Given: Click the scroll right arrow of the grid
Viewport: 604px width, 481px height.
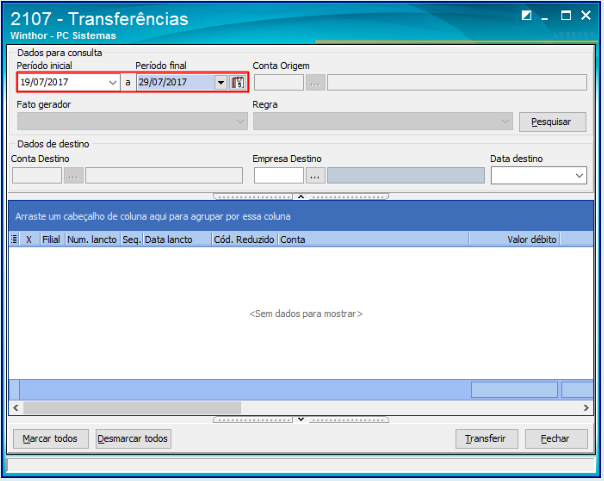Looking at the screenshot, I should click(586, 407).
